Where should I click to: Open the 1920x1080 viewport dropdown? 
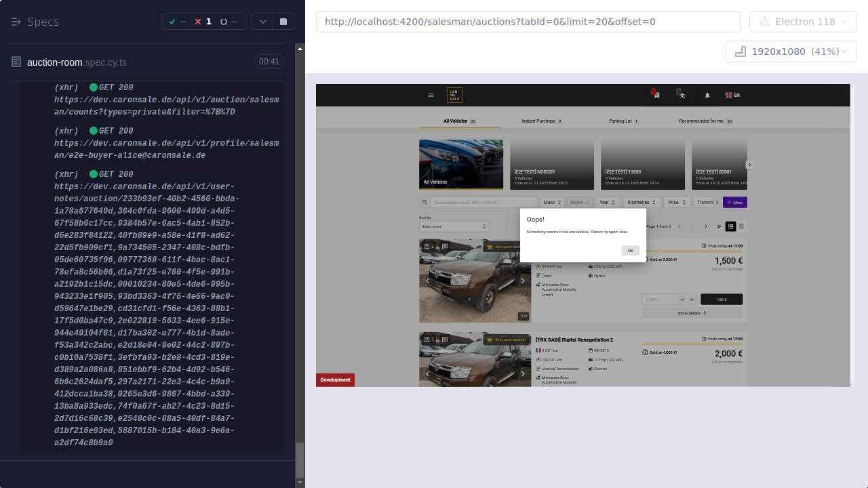click(791, 51)
